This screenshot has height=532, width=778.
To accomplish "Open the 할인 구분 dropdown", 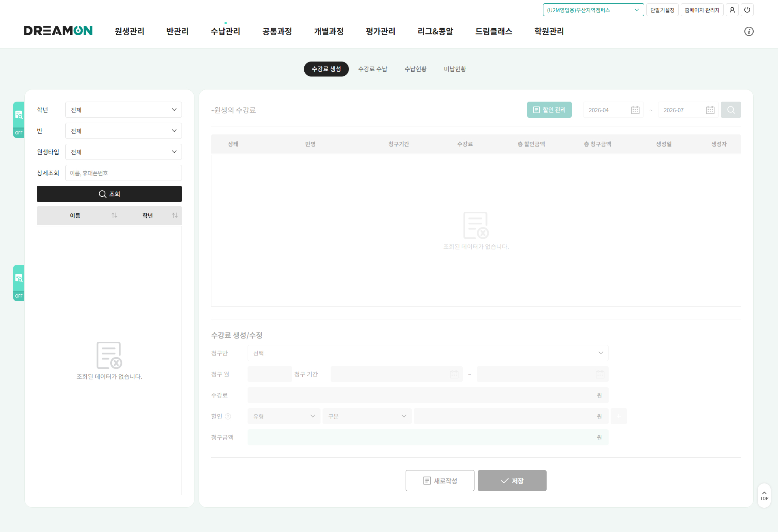I will click(x=367, y=416).
